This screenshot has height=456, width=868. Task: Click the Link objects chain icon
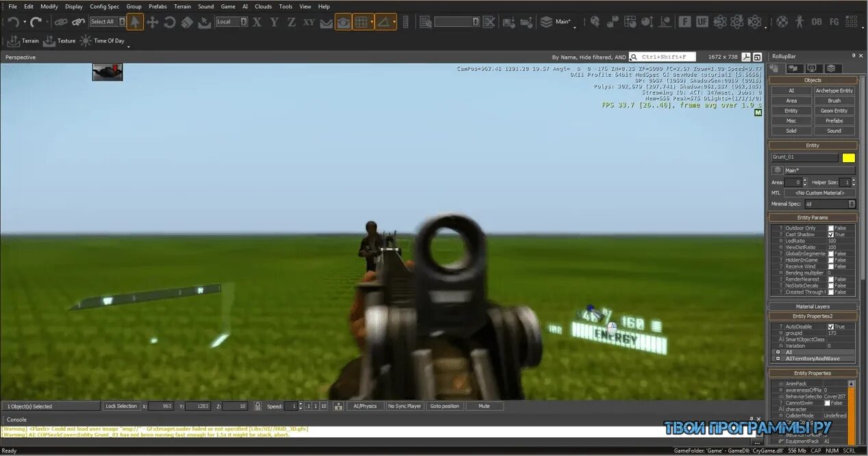[x=61, y=22]
